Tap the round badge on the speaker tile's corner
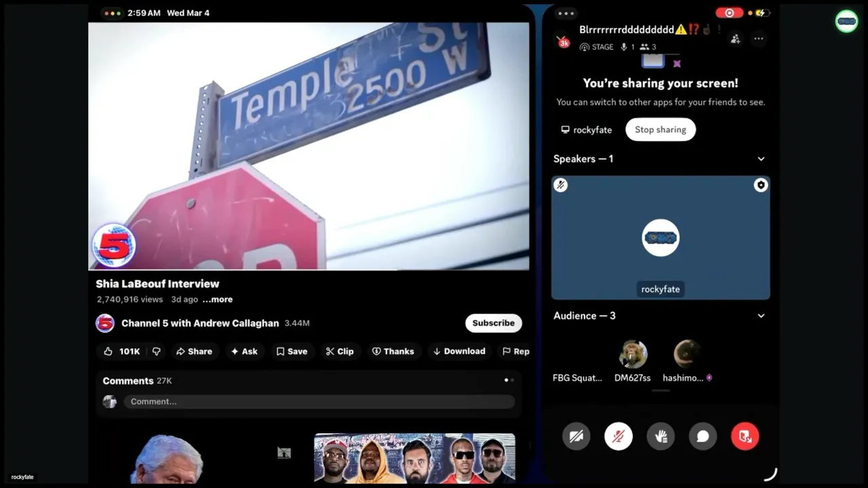 point(761,185)
